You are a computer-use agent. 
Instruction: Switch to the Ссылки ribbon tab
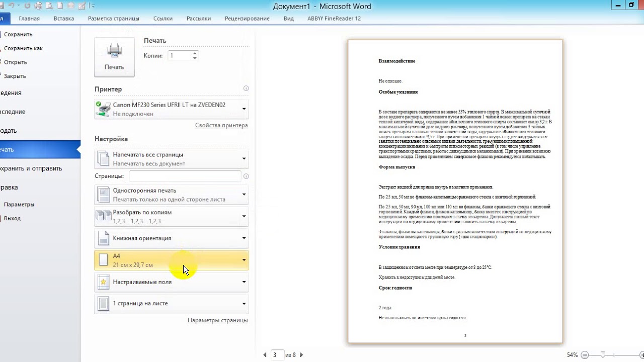[163, 19]
